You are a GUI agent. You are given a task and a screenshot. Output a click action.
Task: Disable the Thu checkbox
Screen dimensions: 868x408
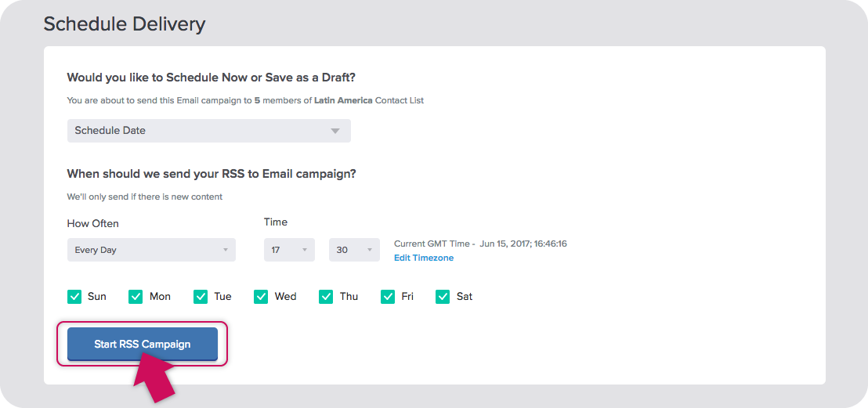pyautogui.click(x=326, y=297)
